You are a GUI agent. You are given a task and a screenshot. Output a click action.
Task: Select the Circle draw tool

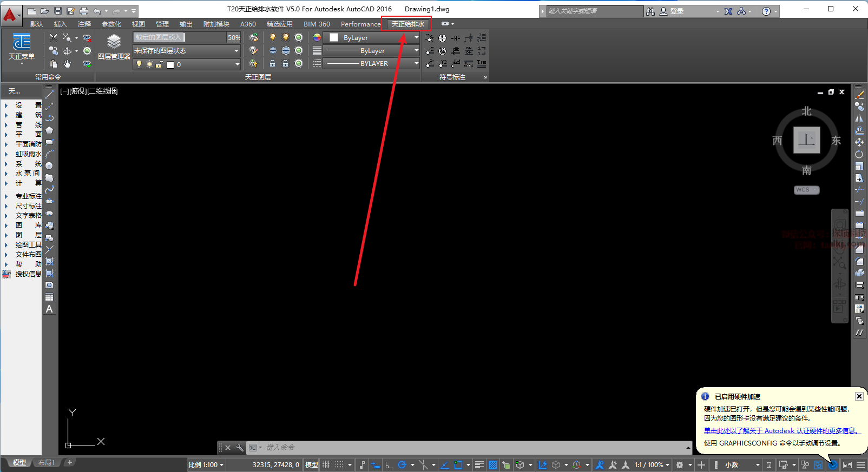[49, 166]
